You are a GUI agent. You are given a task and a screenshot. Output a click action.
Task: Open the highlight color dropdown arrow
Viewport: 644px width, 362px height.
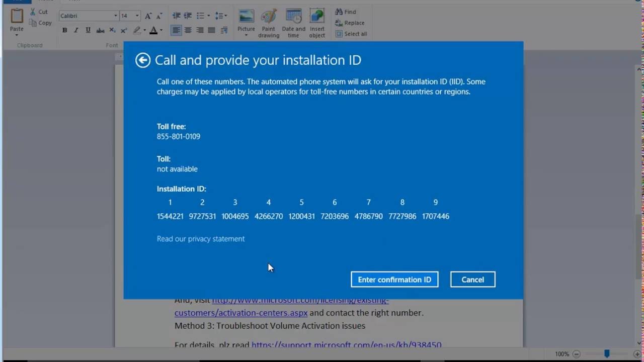point(144,30)
